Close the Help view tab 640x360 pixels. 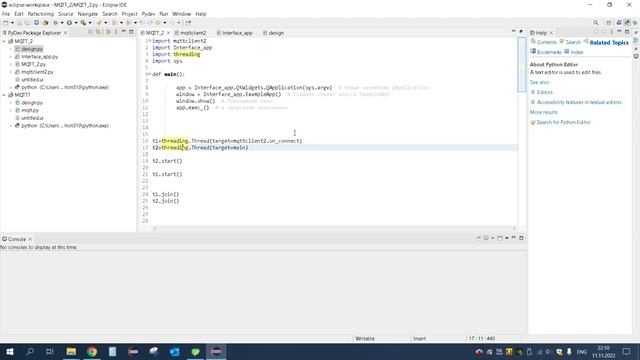coord(551,33)
